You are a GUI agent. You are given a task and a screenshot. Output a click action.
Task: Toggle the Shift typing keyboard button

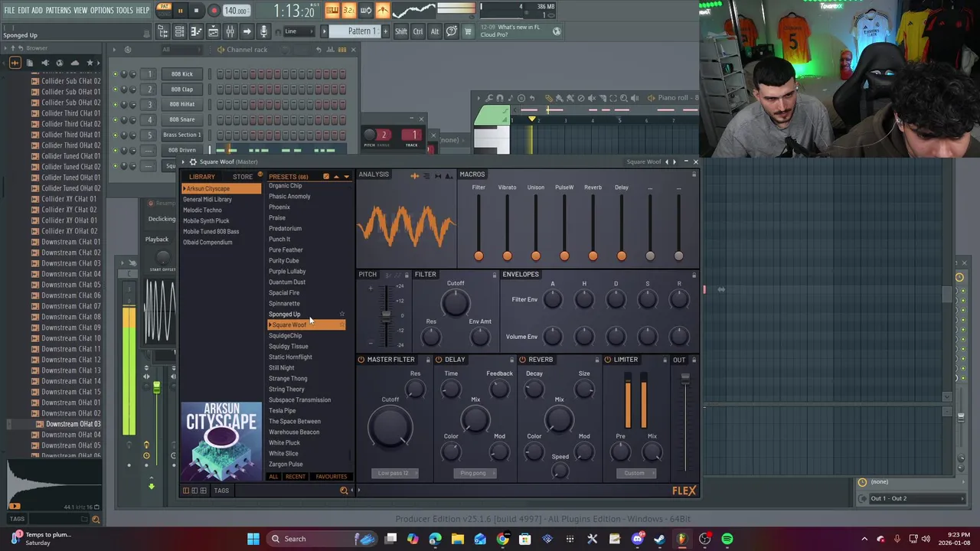coord(400,31)
